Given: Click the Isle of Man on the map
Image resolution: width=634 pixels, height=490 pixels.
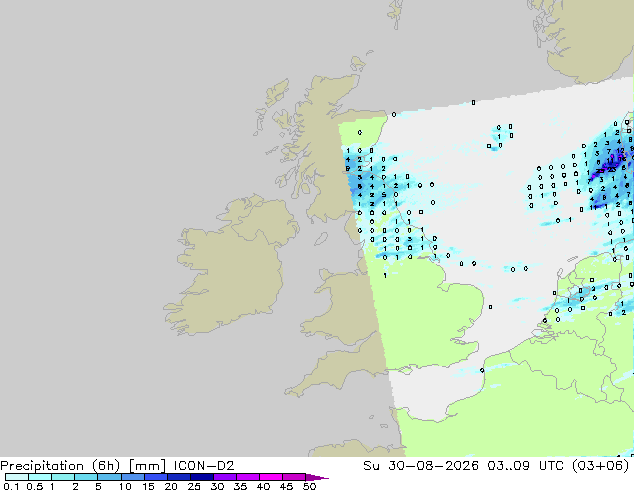Looking at the screenshot, I should click(321, 239).
